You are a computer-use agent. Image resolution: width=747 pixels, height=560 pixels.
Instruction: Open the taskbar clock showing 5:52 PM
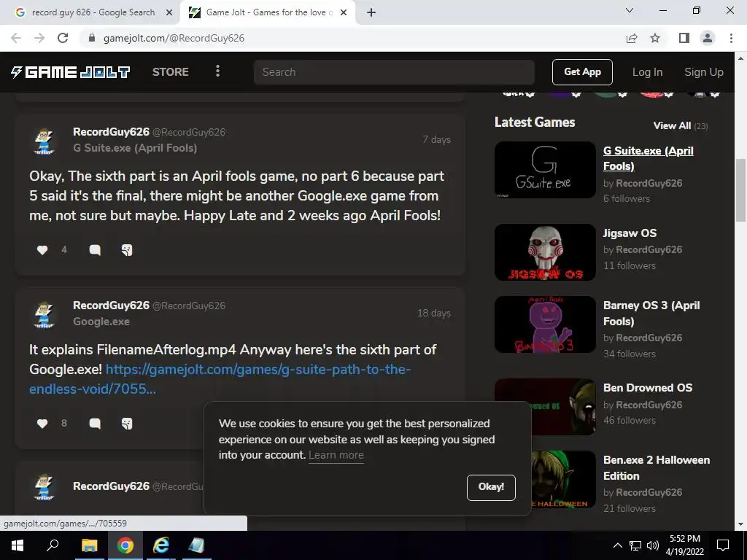coord(684,545)
